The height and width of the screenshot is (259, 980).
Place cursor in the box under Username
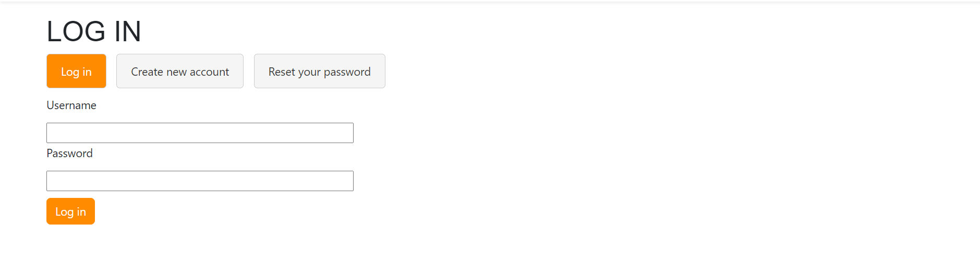[x=200, y=133]
